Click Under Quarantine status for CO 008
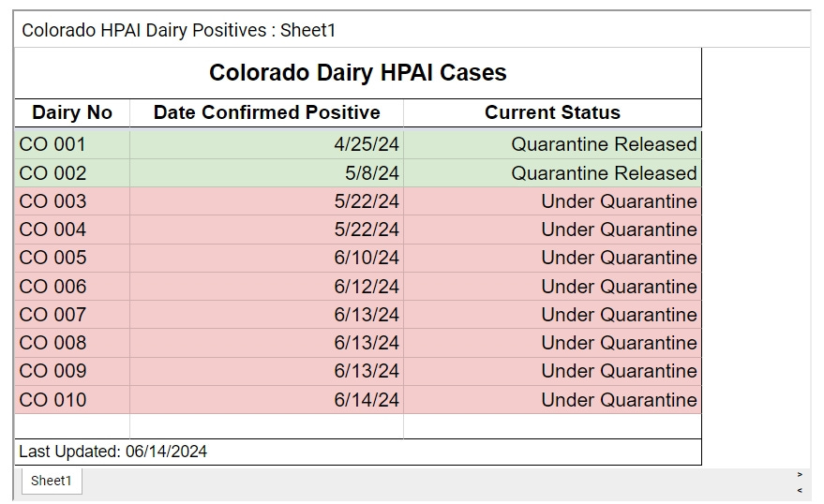824x504 pixels. tap(552, 343)
